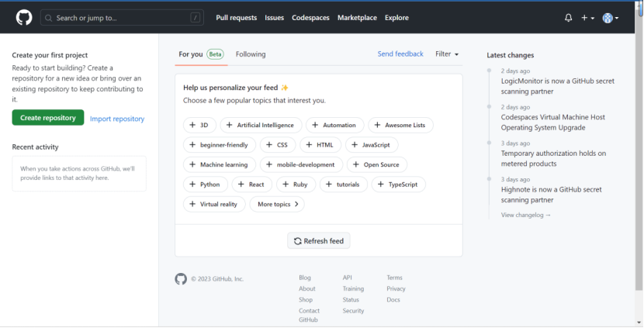Open Marketplace from the header
644x328 pixels.
[x=357, y=18]
